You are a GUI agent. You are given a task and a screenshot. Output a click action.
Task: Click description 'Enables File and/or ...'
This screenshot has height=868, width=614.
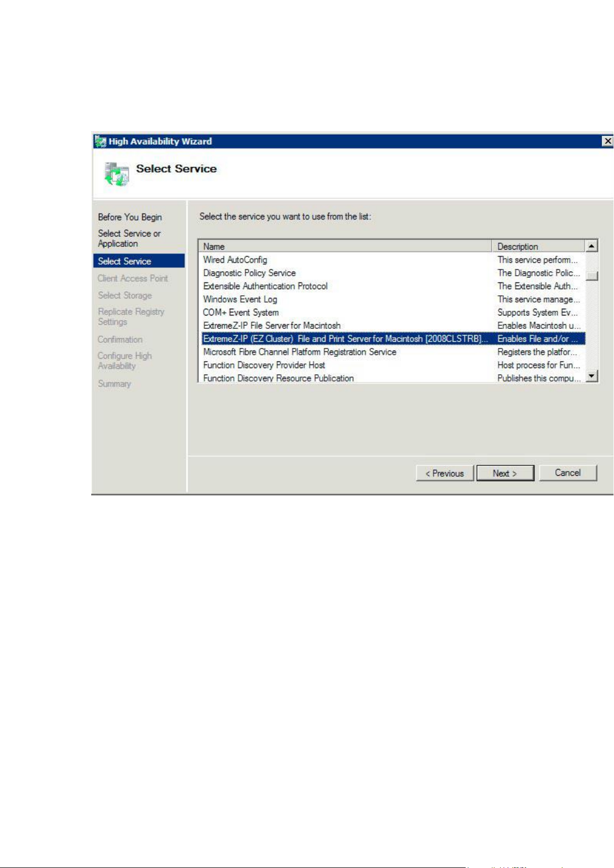537,339
